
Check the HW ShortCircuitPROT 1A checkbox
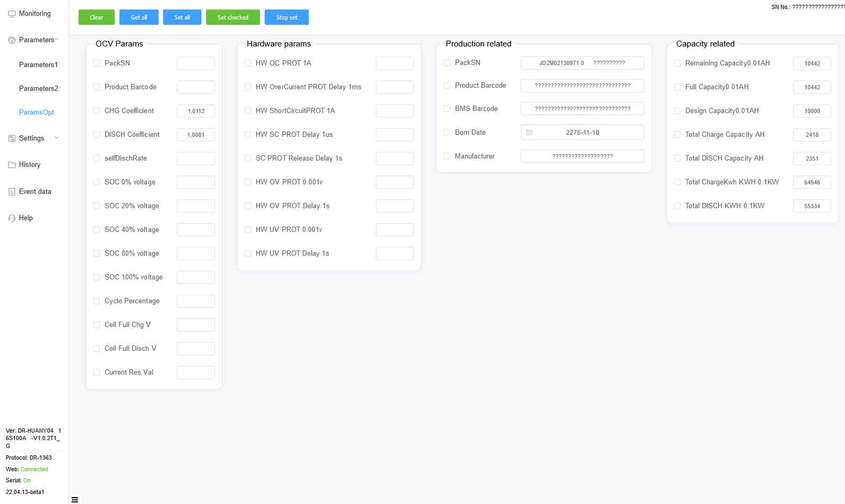[248, 111]
